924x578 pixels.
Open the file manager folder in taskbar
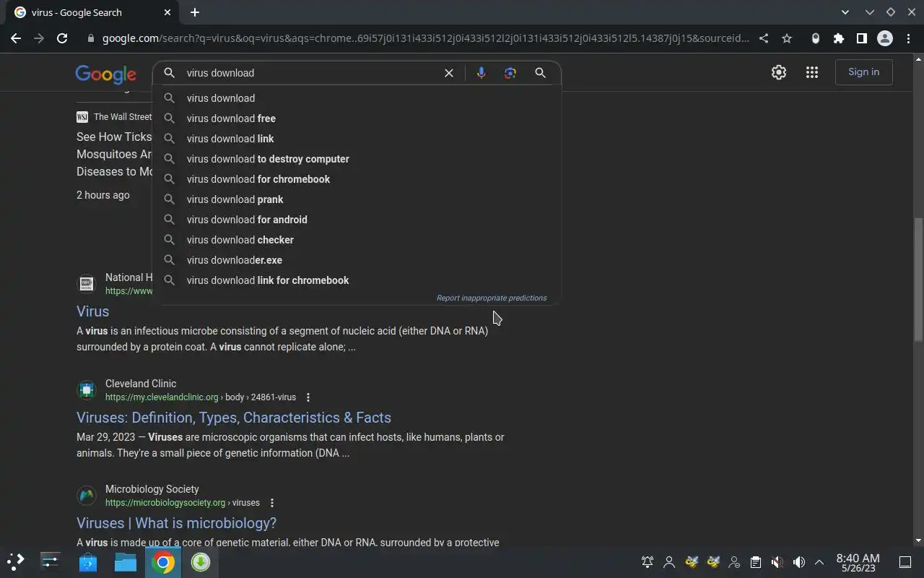[x=126, y=561]
